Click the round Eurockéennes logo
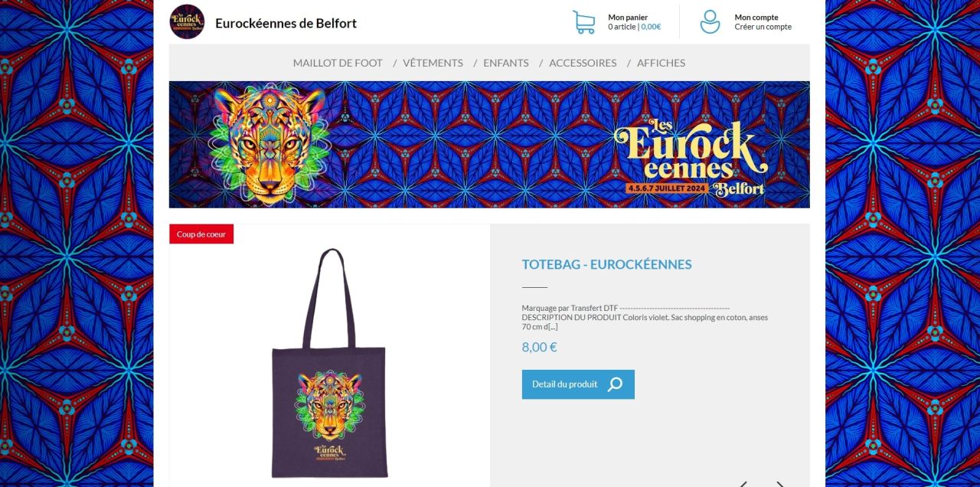 187,22
